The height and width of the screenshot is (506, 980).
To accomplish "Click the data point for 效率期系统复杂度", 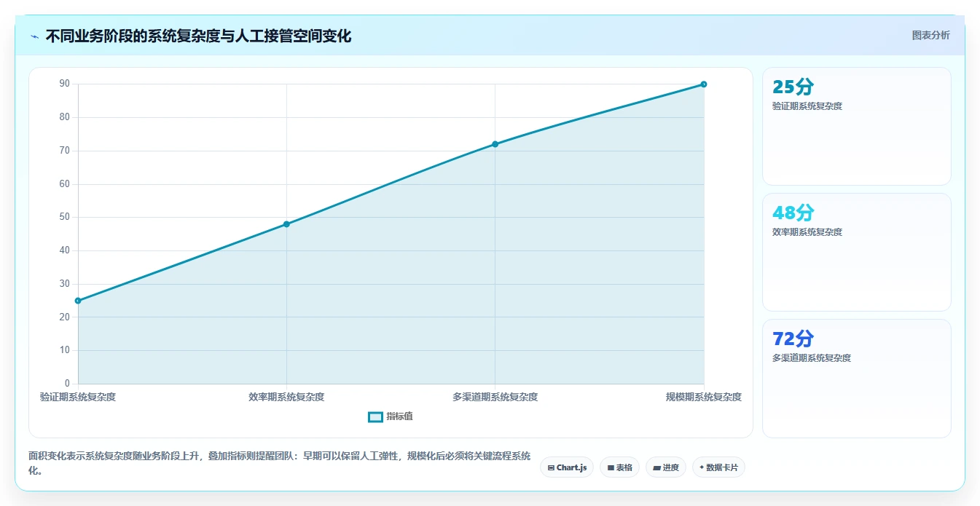I will click(286, 224).
